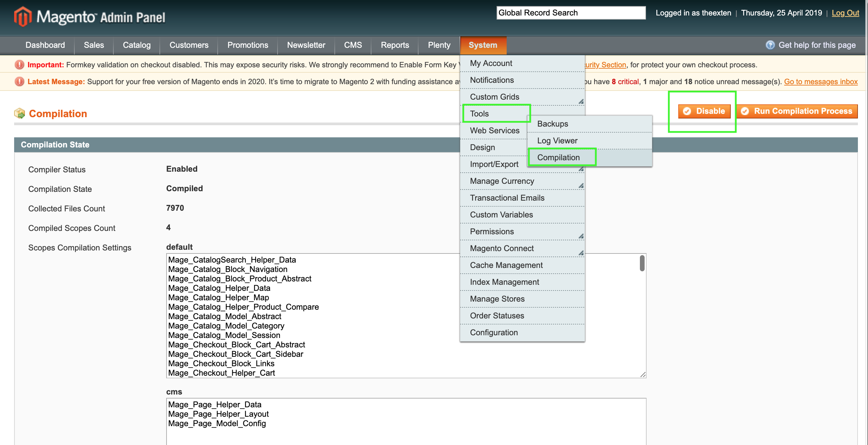Image resolution: width=868 pixels, height=445 pixels.
Task: Open the Newsletter menu
Action: coord(306,45)
